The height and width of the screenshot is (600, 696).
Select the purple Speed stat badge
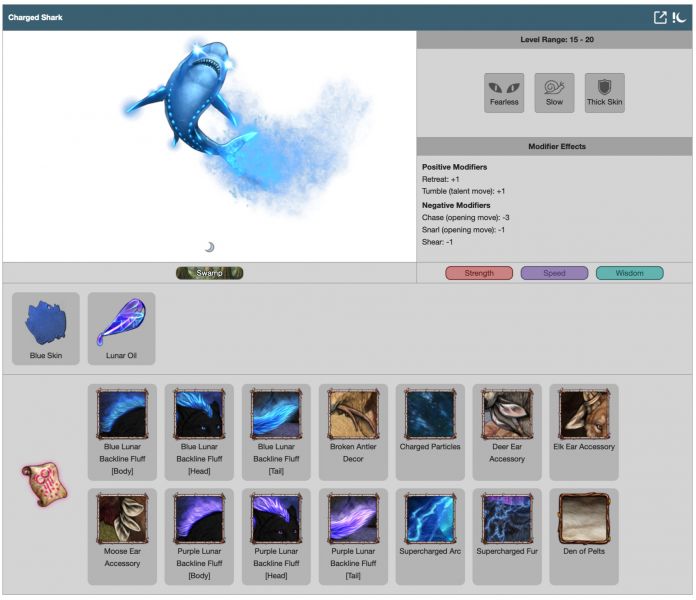click(x=554, y=273)
